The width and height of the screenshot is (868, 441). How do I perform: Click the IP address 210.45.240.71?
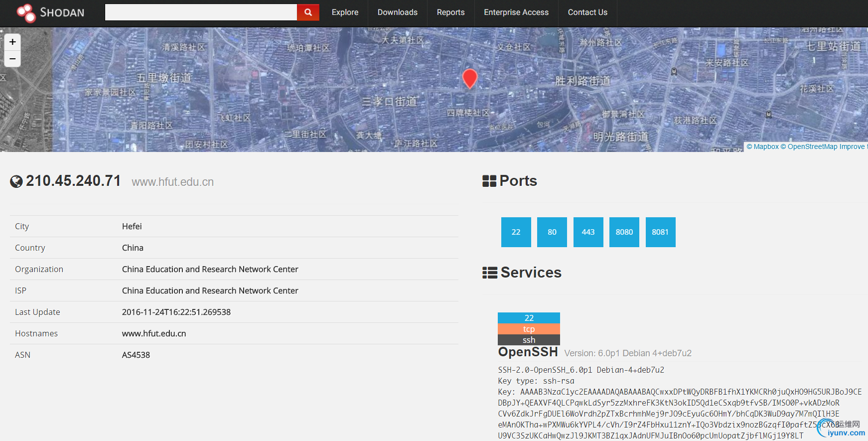click(x=73, y=181)
